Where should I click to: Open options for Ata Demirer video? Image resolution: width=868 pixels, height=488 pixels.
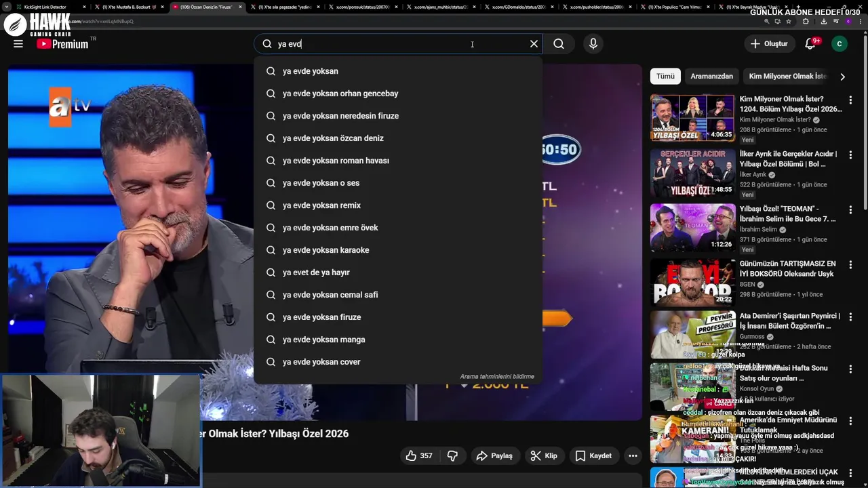(x=850, y=317)
